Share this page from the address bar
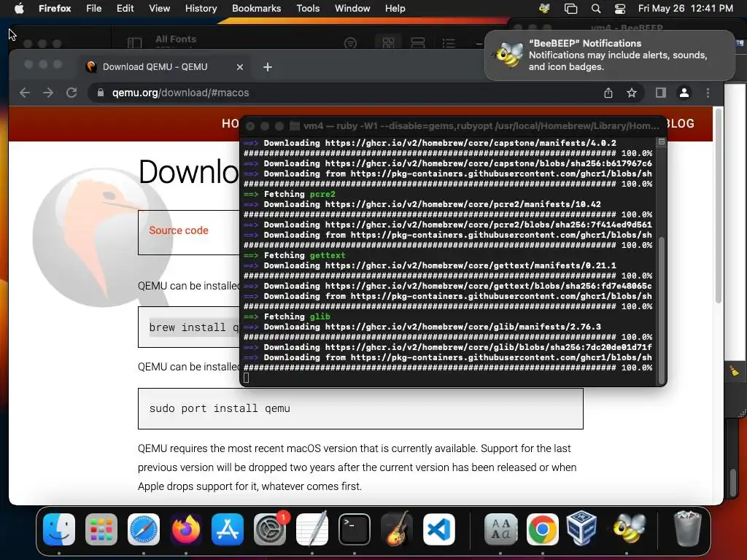 coord(608,93)
